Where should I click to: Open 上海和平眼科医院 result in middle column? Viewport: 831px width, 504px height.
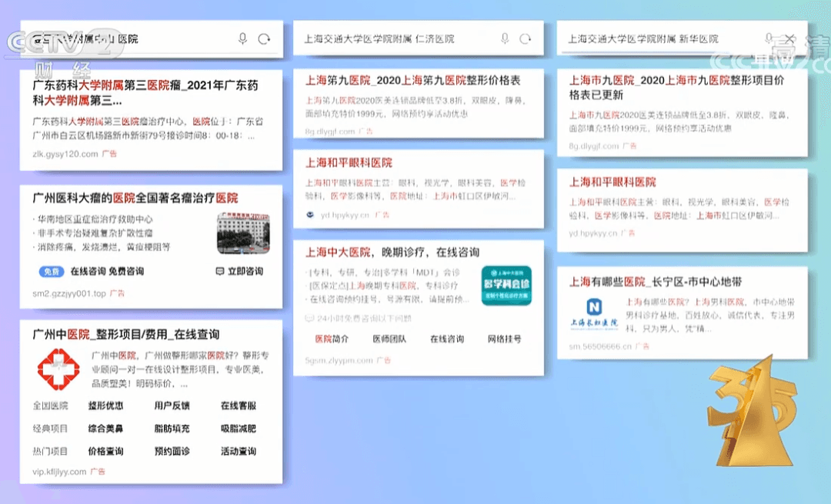pos(349,163)
